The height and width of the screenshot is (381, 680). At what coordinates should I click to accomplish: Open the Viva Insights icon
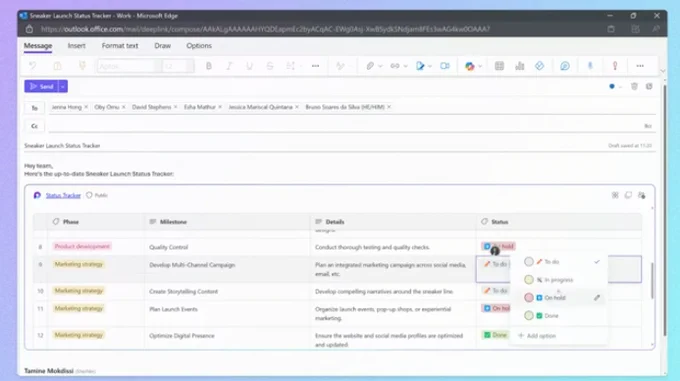[565, 66]
